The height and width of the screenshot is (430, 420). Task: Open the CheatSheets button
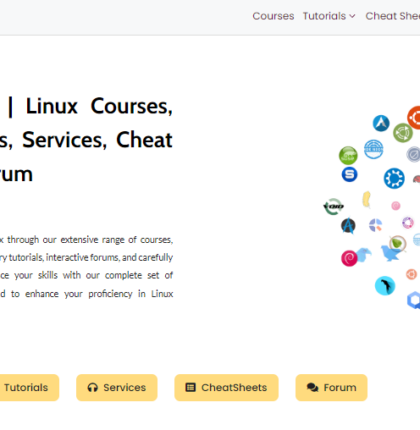(226, 387)
